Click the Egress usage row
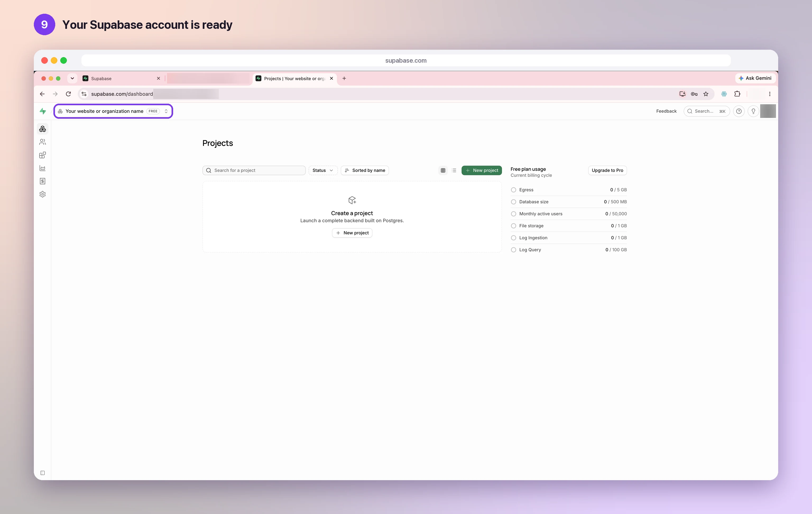The width and height of the screenshot is (812, 514). click(569, 190)
